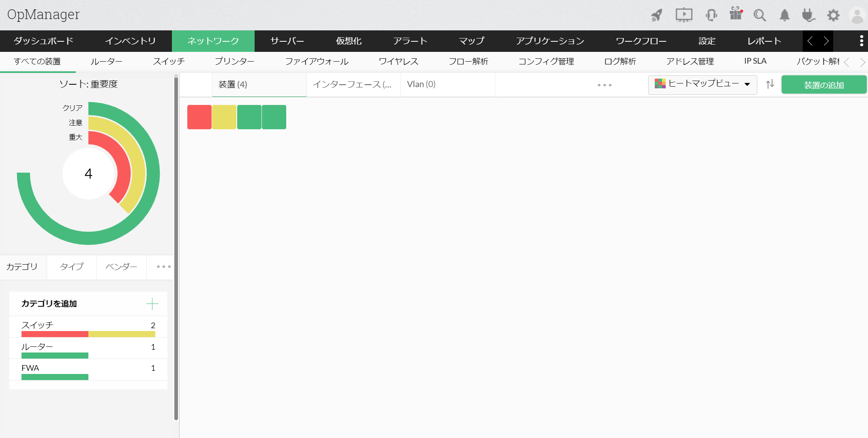Open the gift box icon
This screenshot has height=438, width=868.
tap(735, 14)
